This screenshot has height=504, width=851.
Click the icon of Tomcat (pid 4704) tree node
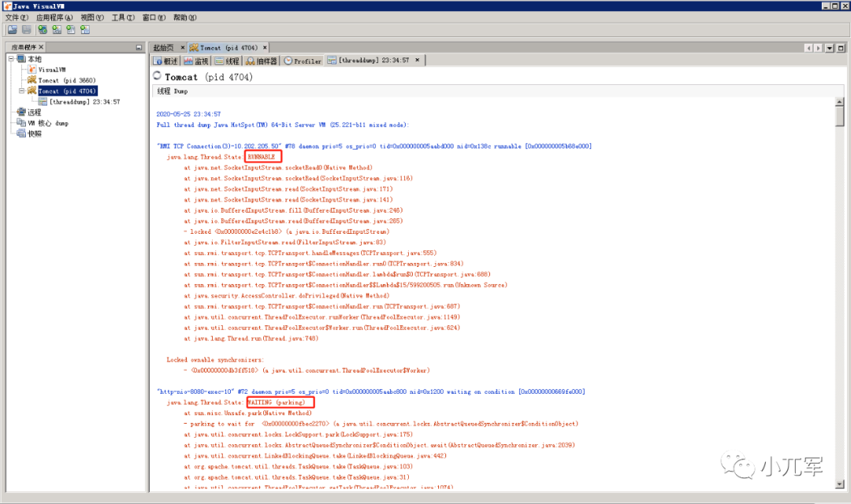pos(32,91)
